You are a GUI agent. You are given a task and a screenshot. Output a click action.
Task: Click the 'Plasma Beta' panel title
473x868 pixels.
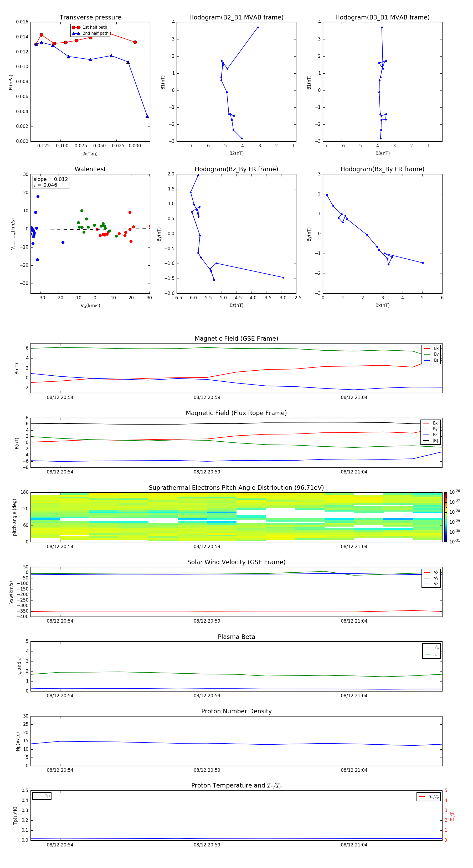click(x=236, y=637)
